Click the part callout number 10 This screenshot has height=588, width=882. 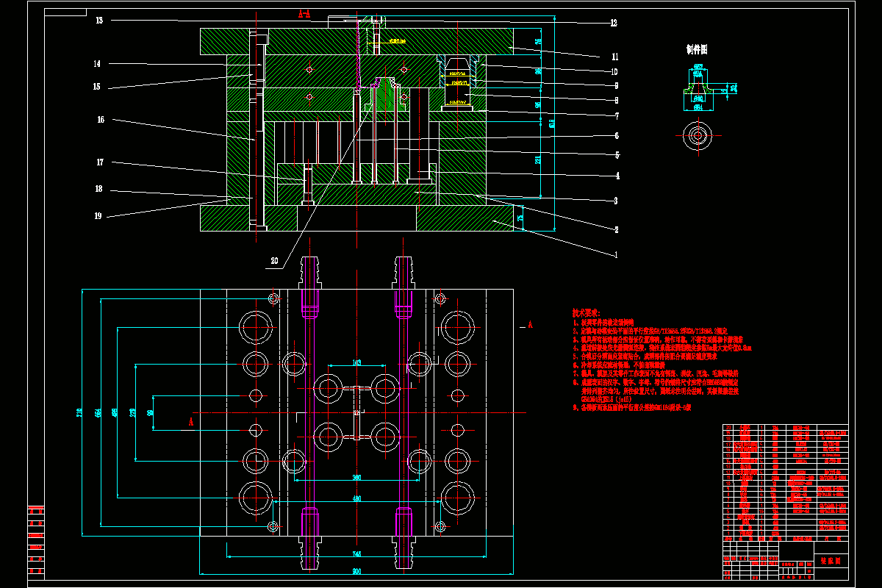tap(614, 72)
